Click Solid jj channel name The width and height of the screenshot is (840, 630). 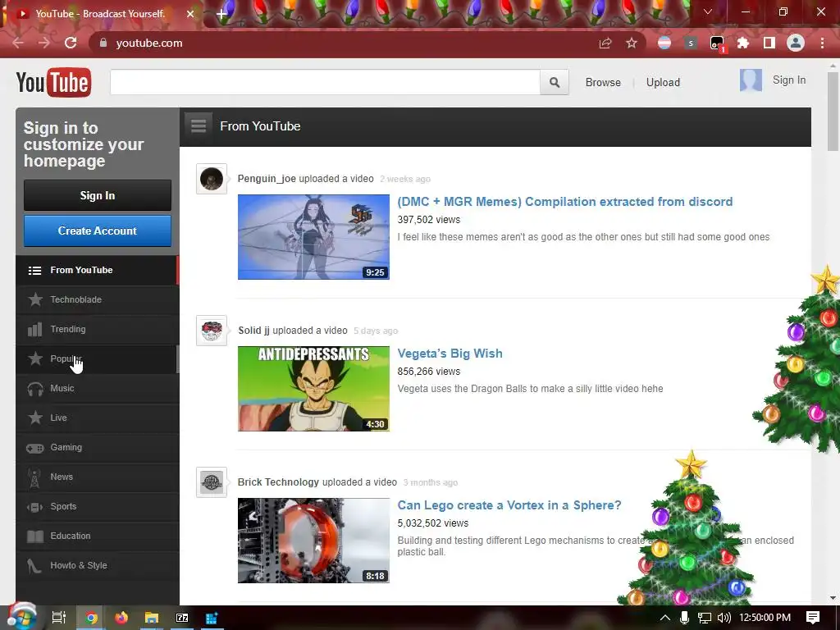click(x=254, y=331)
